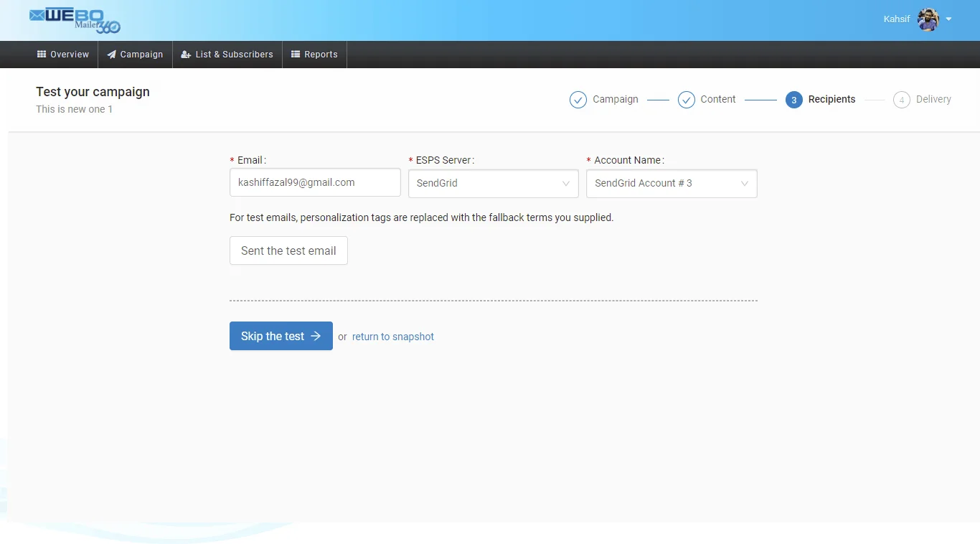Click the WEBO Mailer 360 logo

75,20
